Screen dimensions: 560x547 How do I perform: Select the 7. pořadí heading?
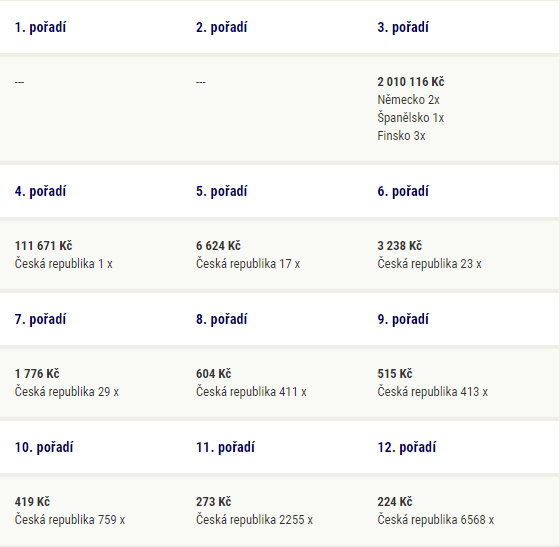coord(40,319)
